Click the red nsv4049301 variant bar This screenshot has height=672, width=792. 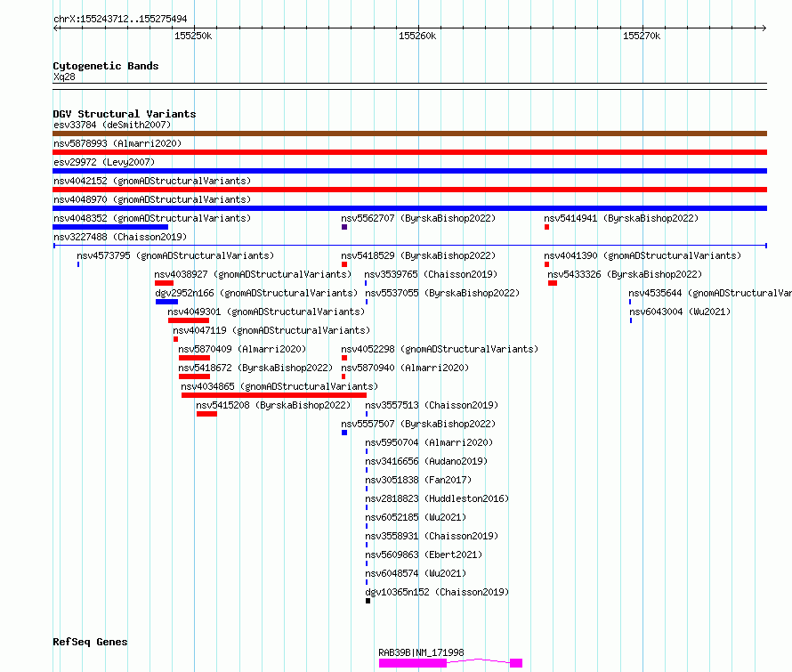click(x=189, y=320)
